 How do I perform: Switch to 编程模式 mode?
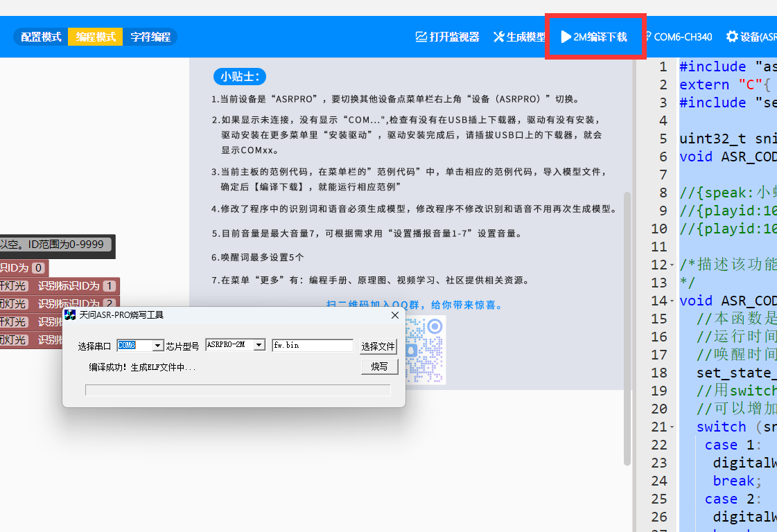pyautogui.click(x=96, y=37)
